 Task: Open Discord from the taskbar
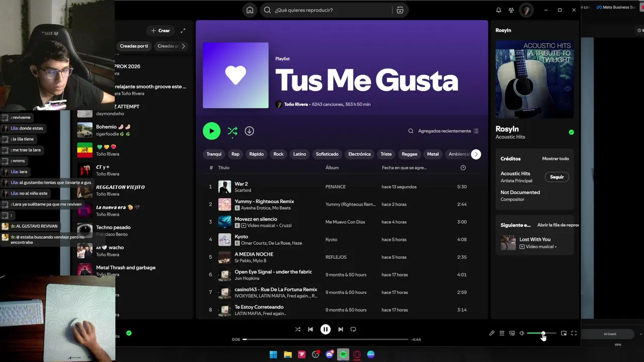(x=330, y=354)
